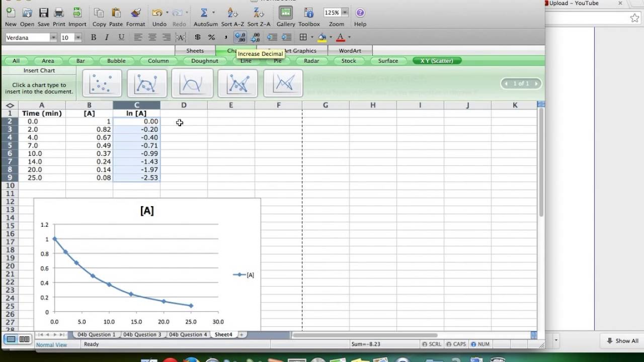Viewport: 644px width, 362px height.
Task: Open the Toolbox
Action: [x=308, y=13]
